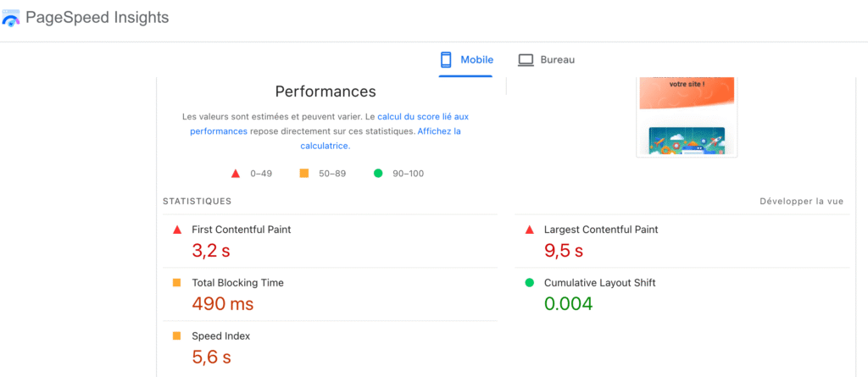The height and width of the screenshot is (377, 868).
Task: Click red triangle next to Largest Contentful Paint
Action: [529, 230]
